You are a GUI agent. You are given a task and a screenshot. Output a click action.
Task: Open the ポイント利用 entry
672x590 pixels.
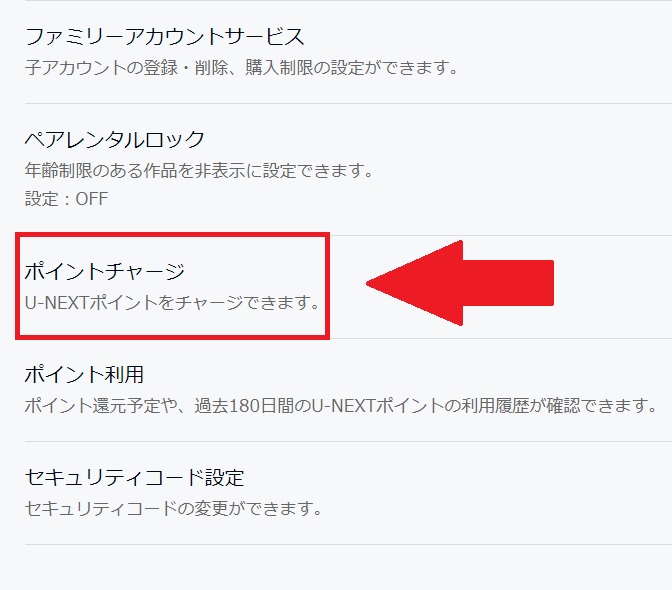pyautogui.click(x=84, y=374)
